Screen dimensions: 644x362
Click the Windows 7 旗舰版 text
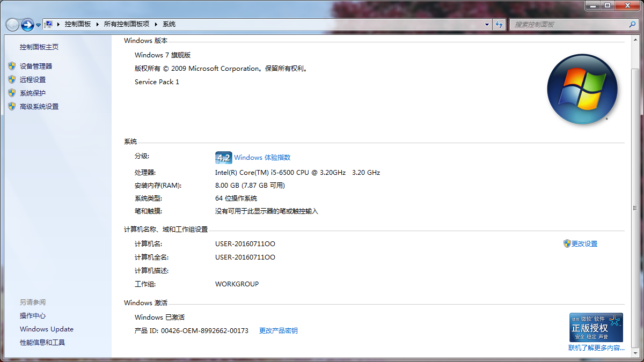163,55
